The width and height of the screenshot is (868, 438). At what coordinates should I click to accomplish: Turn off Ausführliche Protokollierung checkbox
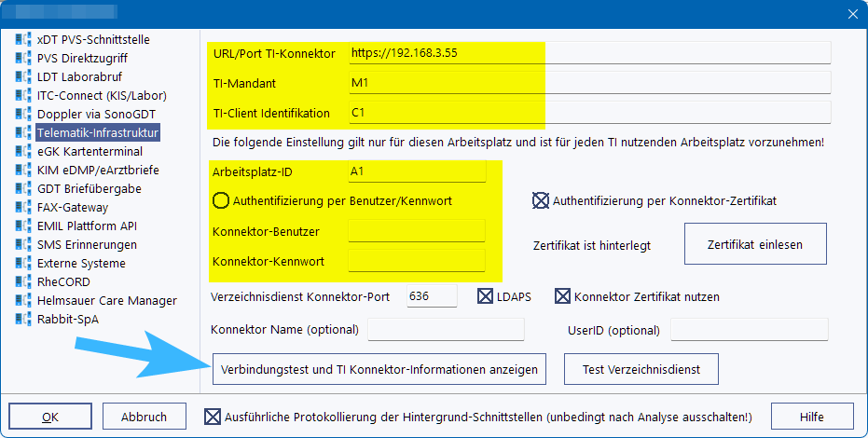(x=213, y=417)
